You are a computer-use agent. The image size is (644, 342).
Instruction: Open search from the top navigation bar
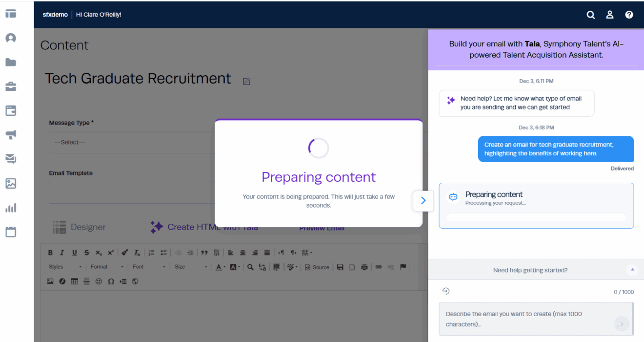[591, 15]
